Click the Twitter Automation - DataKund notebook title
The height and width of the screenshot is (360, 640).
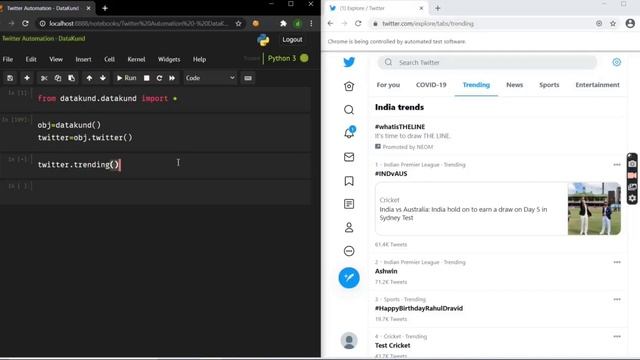pyautogui.click(x=44, y=38)
